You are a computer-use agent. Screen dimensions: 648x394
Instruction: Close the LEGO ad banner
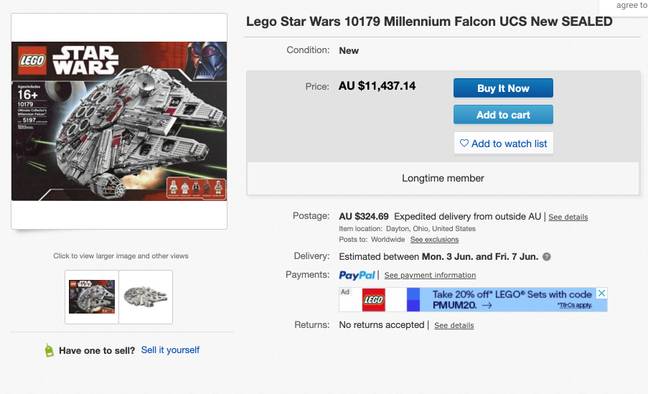point(602,293)
